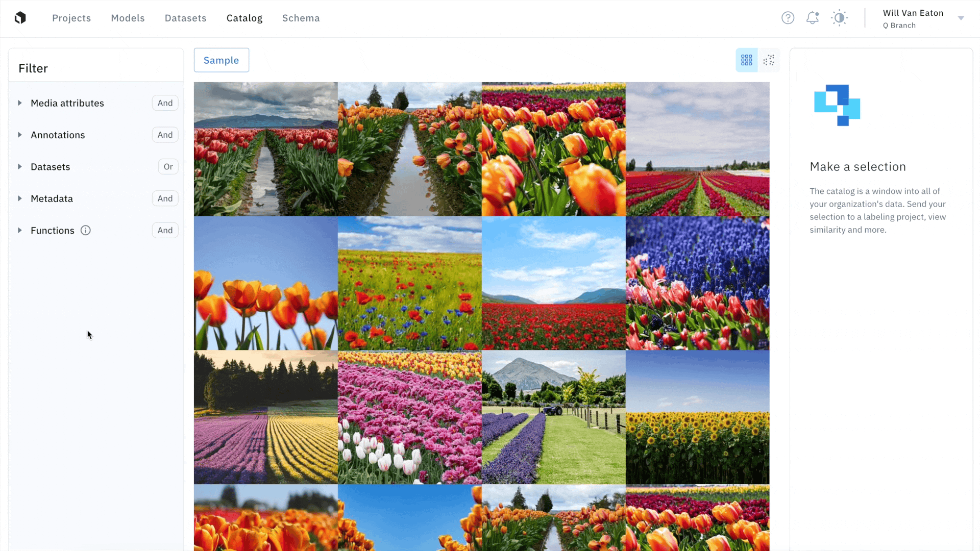Expand the Datasets filter
Image resolution: width=980 pixels, height=551 pixels.
coord(20,167)
